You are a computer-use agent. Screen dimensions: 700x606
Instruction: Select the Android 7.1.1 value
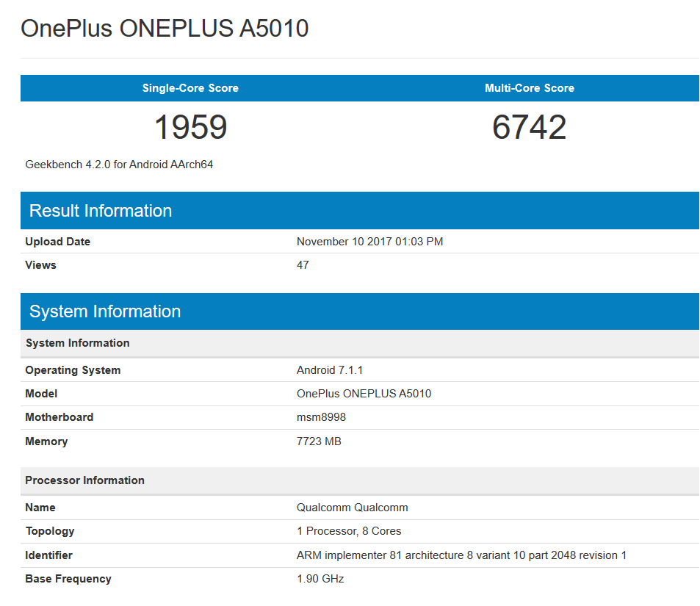coord(330,370)
